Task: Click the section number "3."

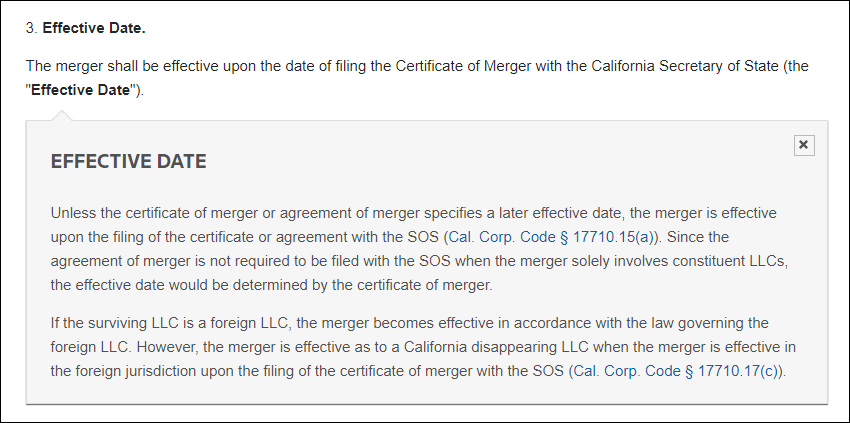Action: (32, 26)
